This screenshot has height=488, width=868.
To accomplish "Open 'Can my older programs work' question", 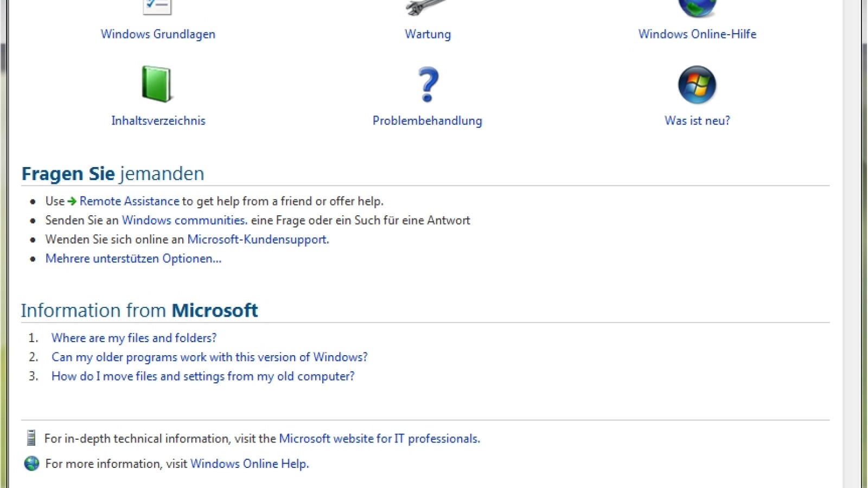I will tap(209, 357).
